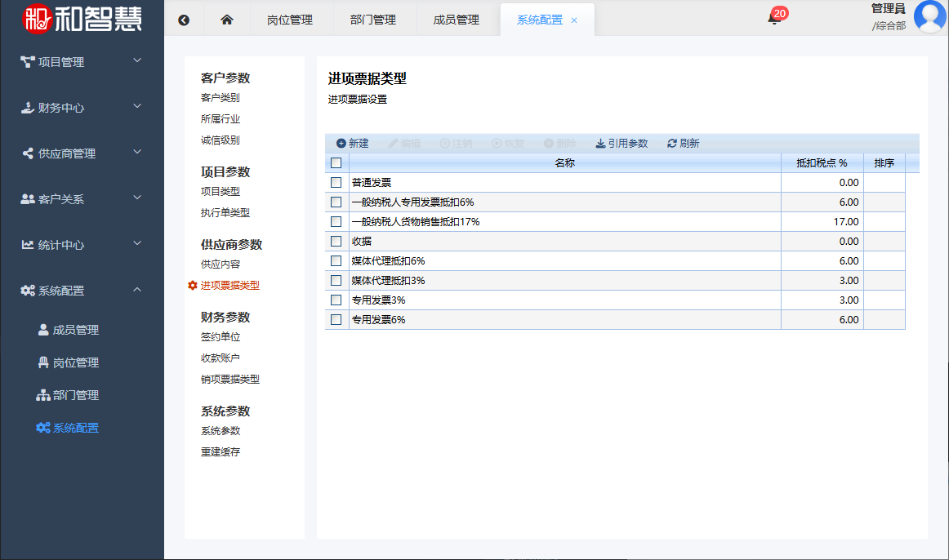This screenshot has height=560, width=949.
Task: Check the 收据 row checkbox
Action: [x=336, y=242]
